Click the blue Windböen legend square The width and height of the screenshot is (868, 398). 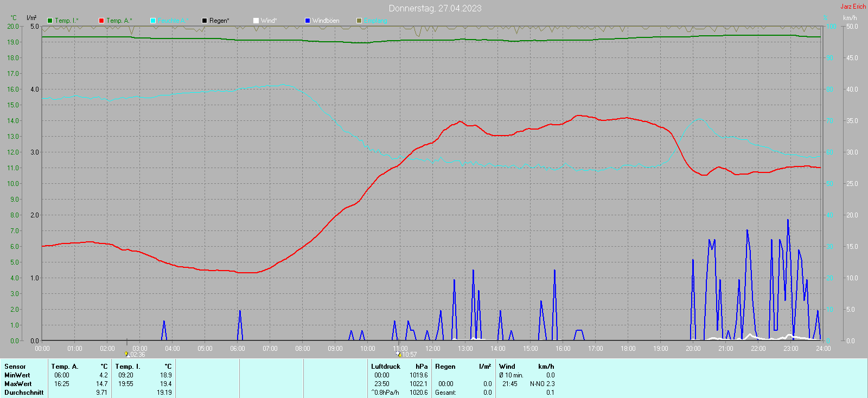click(x=308, y=21)
